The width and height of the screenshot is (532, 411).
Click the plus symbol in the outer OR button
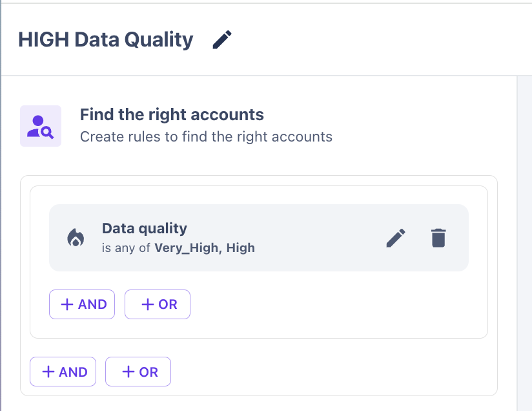coord(128,372)
